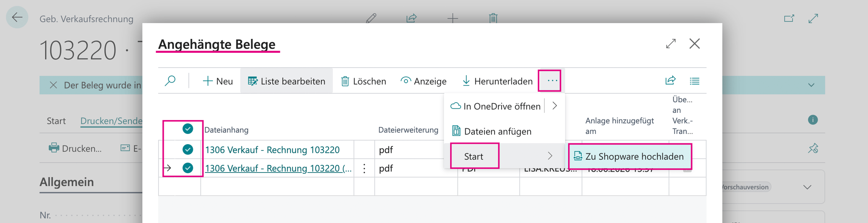The image size is (868, 223).
Task: Select In OneDrive öffnen menu entry
Action: [x=496, y=106]
